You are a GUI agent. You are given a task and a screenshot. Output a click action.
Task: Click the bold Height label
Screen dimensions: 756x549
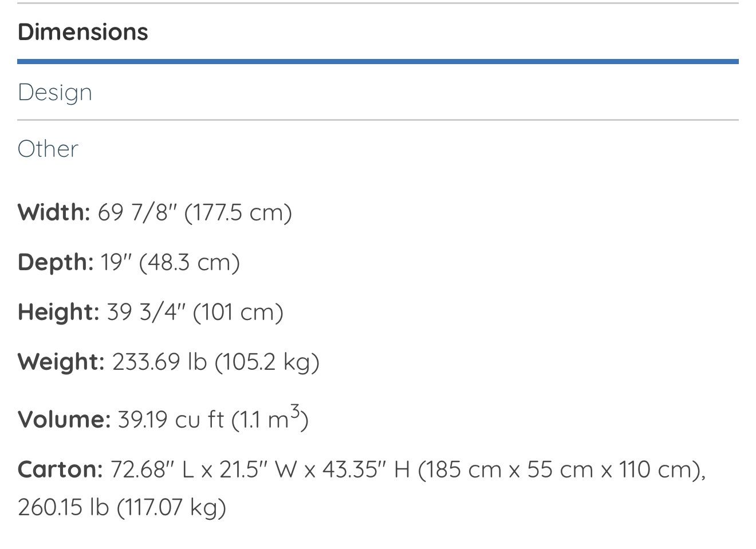point(58,313)
